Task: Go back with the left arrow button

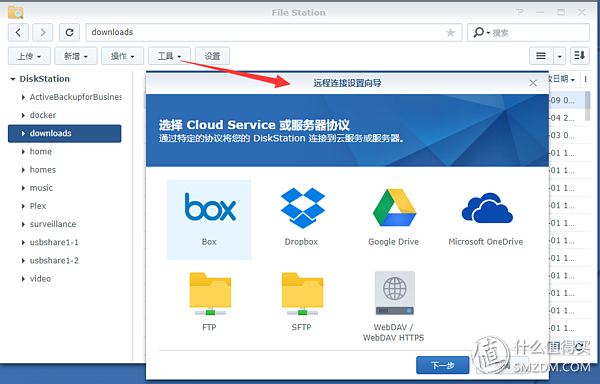Action: tap(18, 33)
